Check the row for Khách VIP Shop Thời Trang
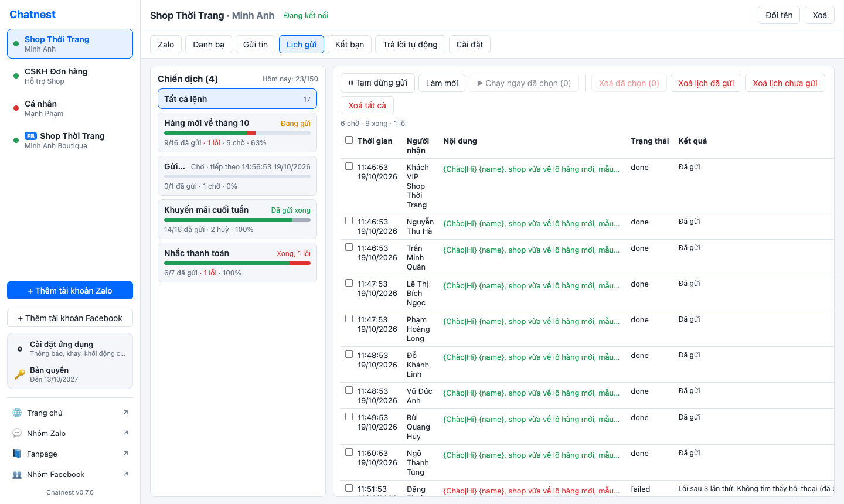 point(349,166)
